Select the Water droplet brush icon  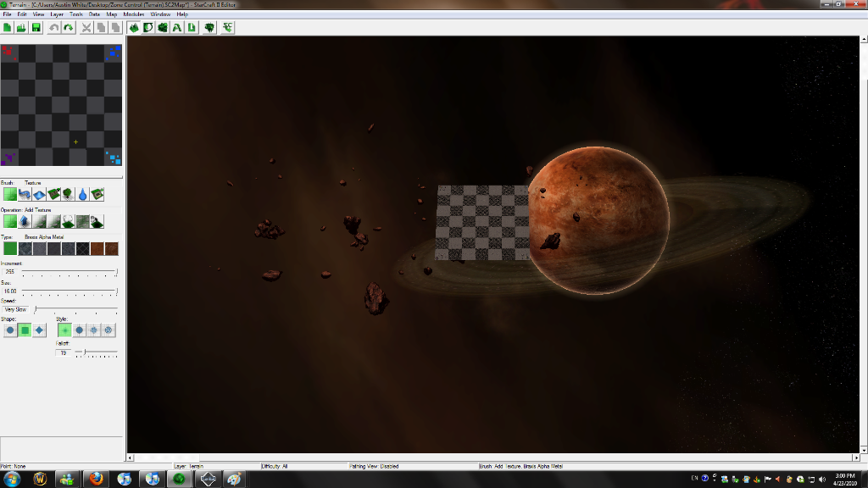click(82, 194)
